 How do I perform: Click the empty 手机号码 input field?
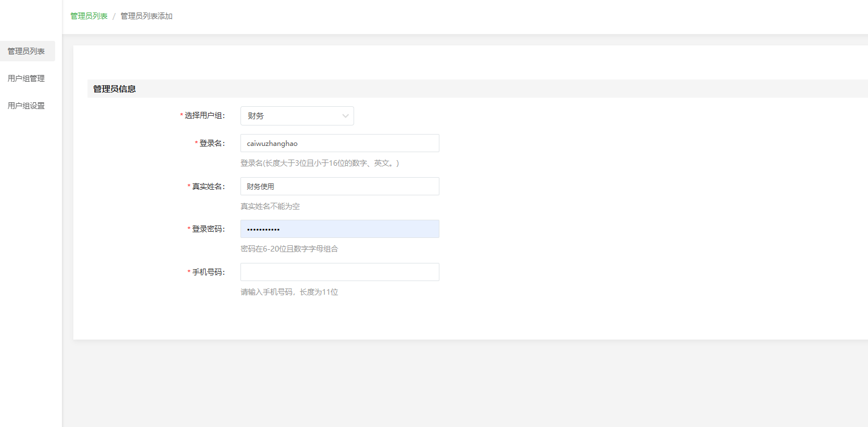coord(339,272)
